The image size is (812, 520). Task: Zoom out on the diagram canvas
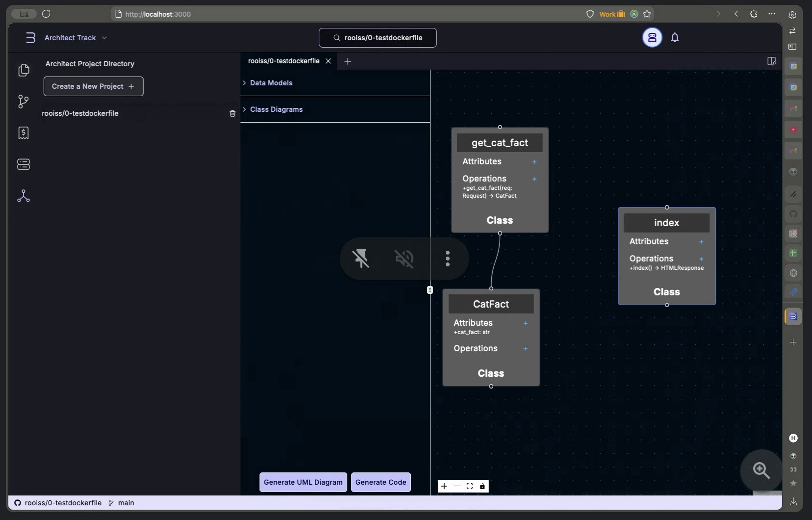[457, 486]
